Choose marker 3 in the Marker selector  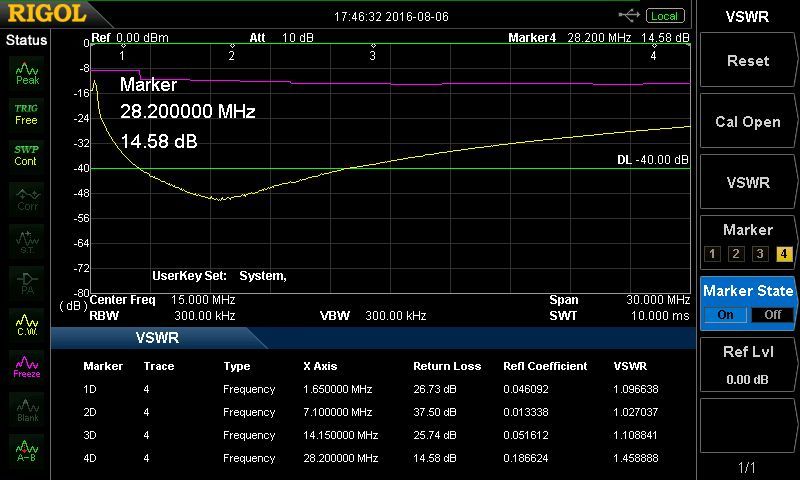pos(760,254)
